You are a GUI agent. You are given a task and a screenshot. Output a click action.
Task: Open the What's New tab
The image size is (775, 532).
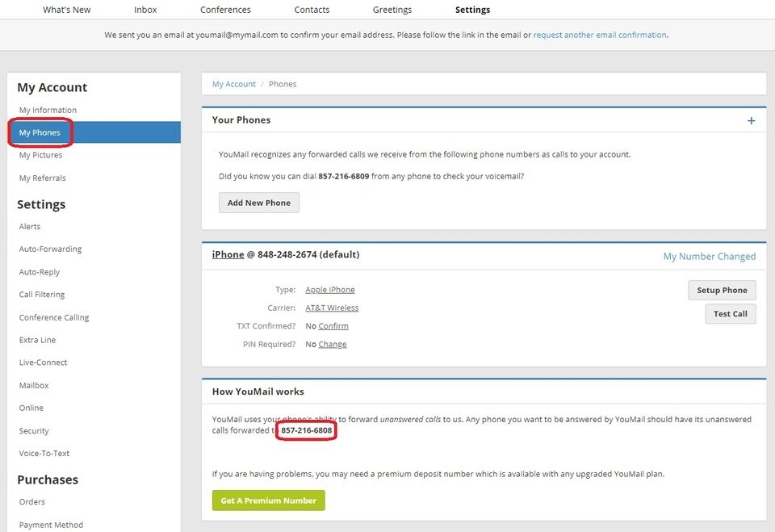tap(67, 10)
